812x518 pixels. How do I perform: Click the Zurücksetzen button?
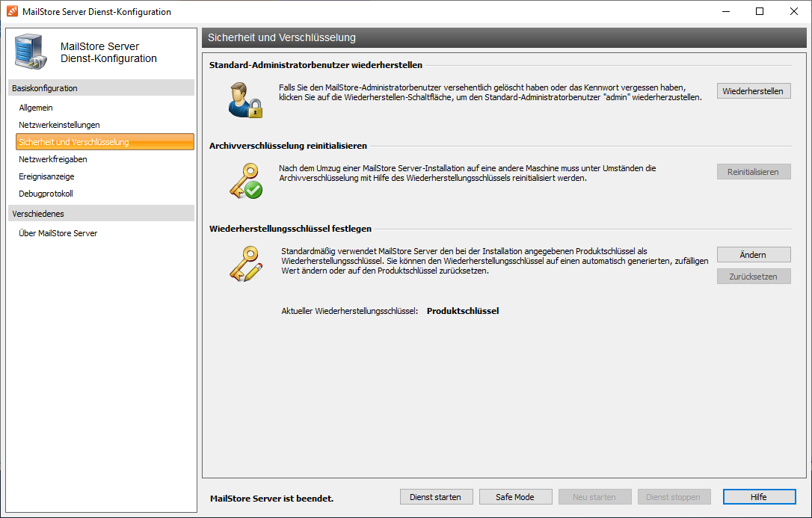754,277
